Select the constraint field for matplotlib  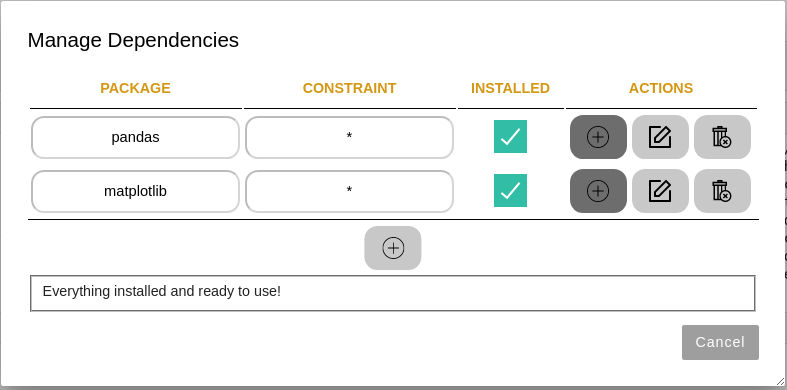pos(349,191)
